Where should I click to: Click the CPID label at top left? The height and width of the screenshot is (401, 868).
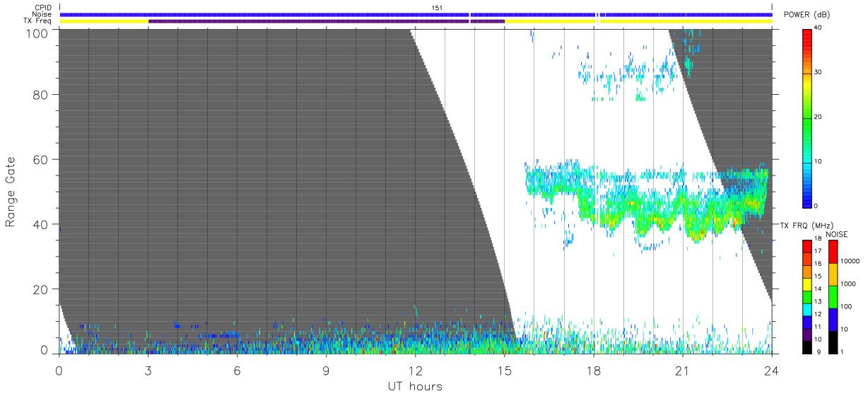pyautogui.click(x=43, y=8)
